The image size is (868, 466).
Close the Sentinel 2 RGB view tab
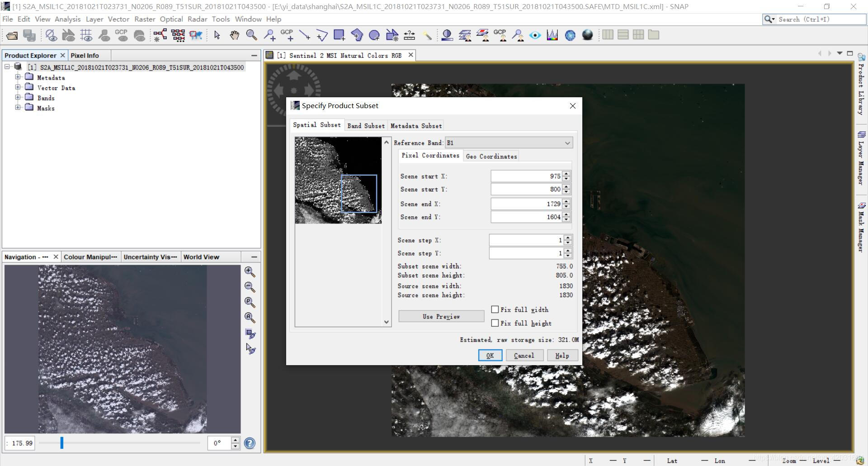pyautogui.click(x=410, y=55)
